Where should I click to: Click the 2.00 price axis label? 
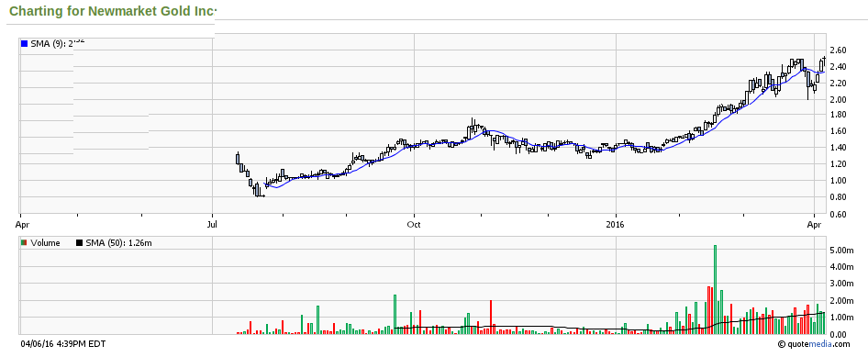pos(839,100)
